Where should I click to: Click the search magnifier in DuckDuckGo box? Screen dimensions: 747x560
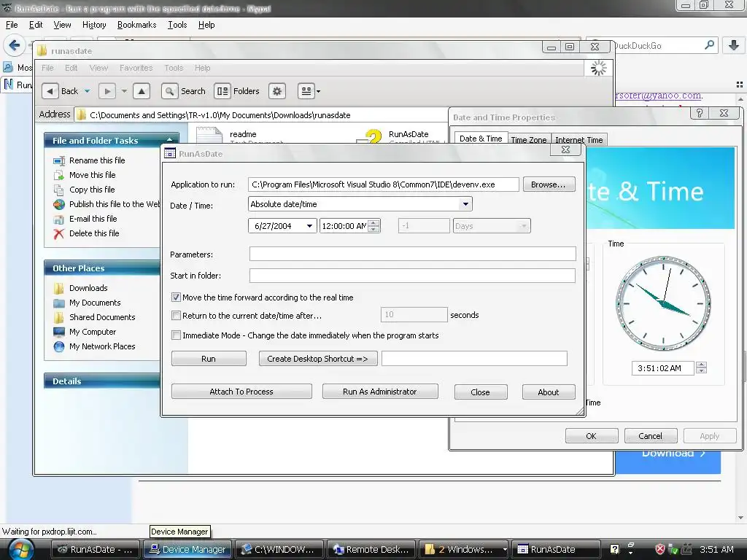(709, 45)
